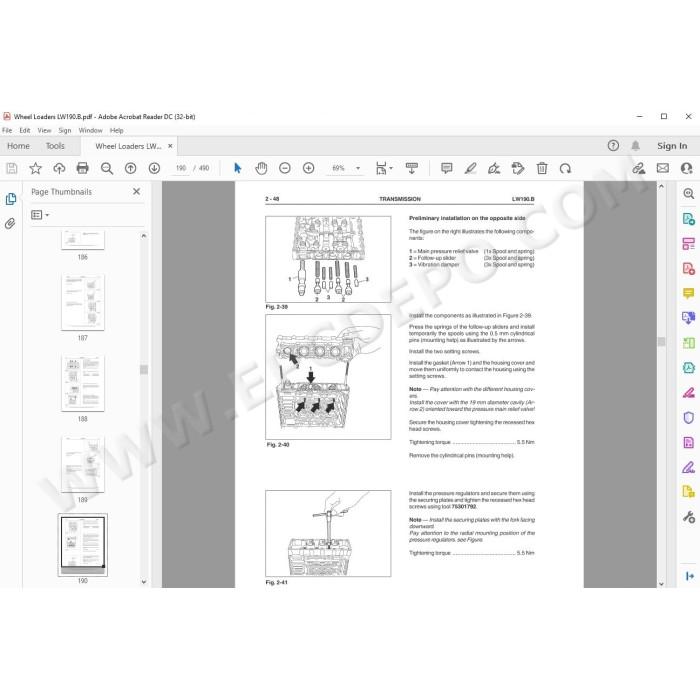The image size is (700, 700).
Task: Click the page number field
Action: coord(181,168)
